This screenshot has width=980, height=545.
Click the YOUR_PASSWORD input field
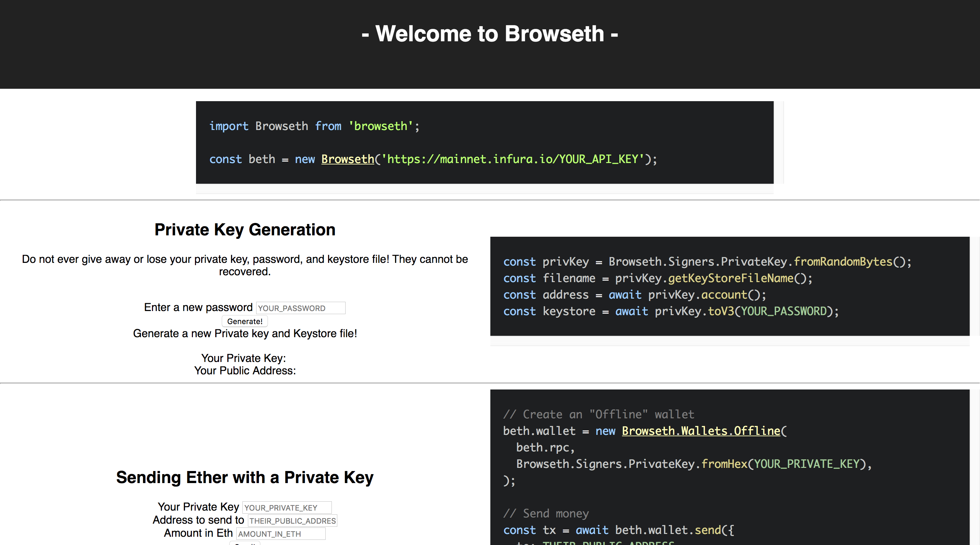tap(301, 308)
